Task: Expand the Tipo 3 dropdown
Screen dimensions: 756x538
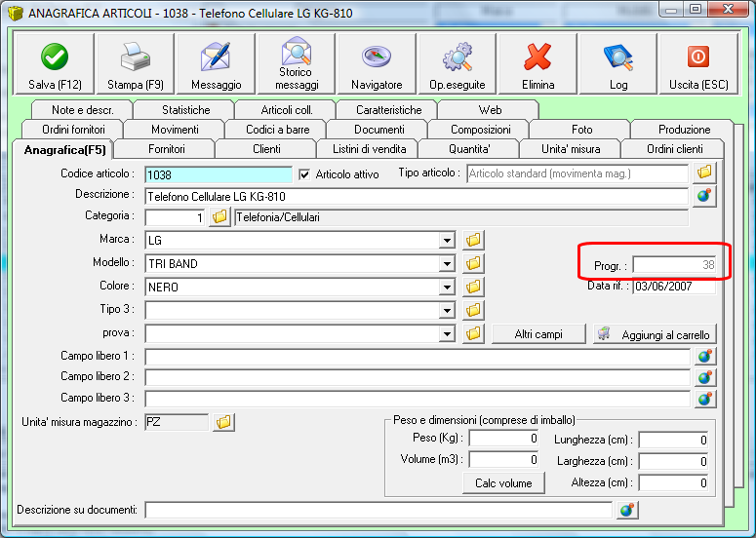Action: tap(447, 310)
